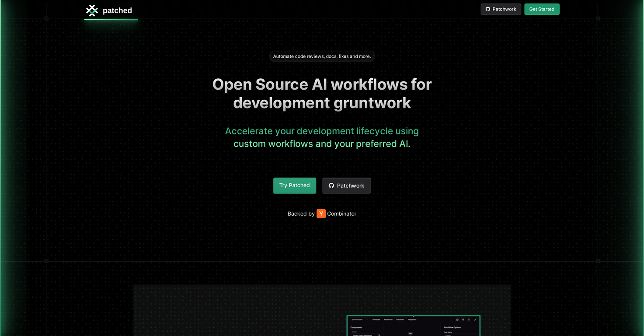This screenshot has width=644, height=336.
Task: Click the patched brand name in the header
Action: [117, 10]
